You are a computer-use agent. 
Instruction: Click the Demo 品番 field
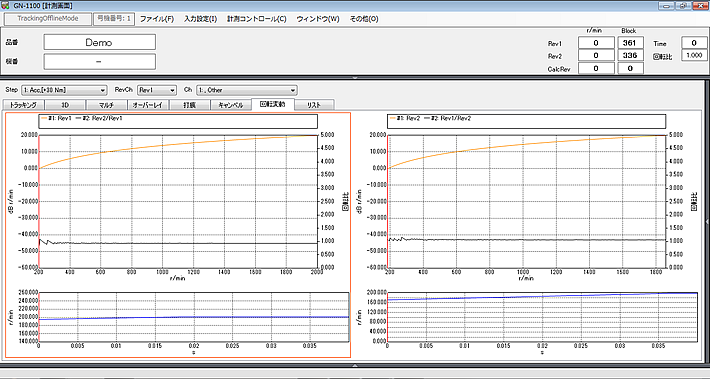100,42
